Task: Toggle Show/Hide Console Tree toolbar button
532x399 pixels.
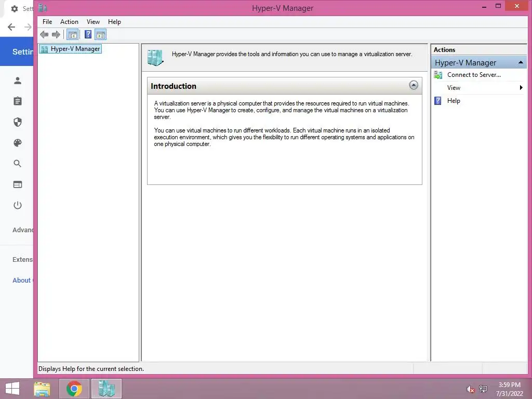Action: (72, 34)
